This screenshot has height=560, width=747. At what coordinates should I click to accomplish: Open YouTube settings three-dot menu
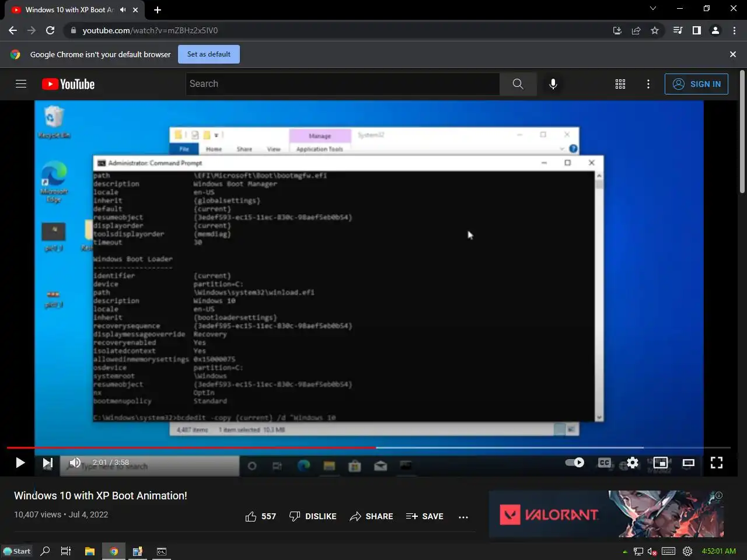pyautogui.click(x=648, y=84)
